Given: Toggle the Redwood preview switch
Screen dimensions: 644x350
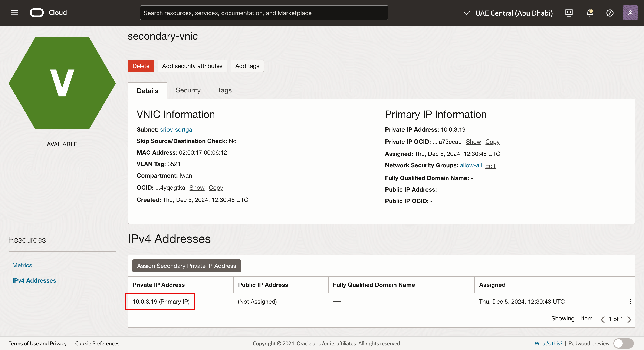Looking at the screenshot, I should tap(623, 343).
